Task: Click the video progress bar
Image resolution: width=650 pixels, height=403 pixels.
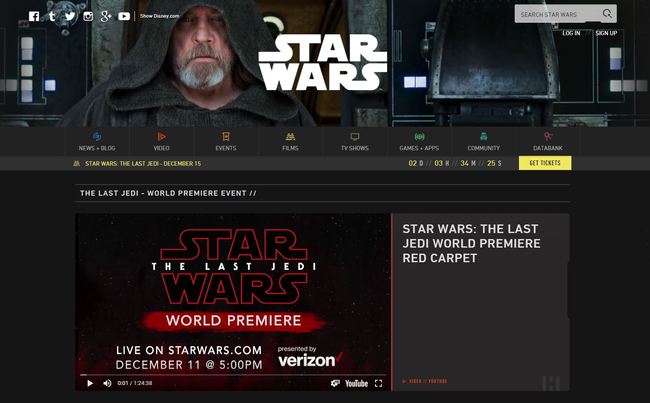Action: pyautogui.click(x=233, y=375)
